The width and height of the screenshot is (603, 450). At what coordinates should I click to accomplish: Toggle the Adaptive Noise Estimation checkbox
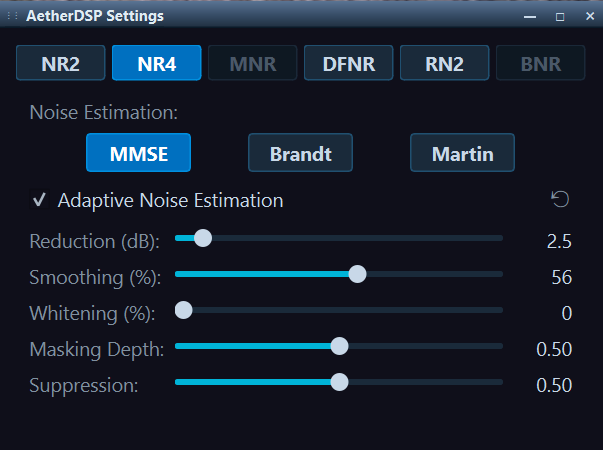point(40,200)
